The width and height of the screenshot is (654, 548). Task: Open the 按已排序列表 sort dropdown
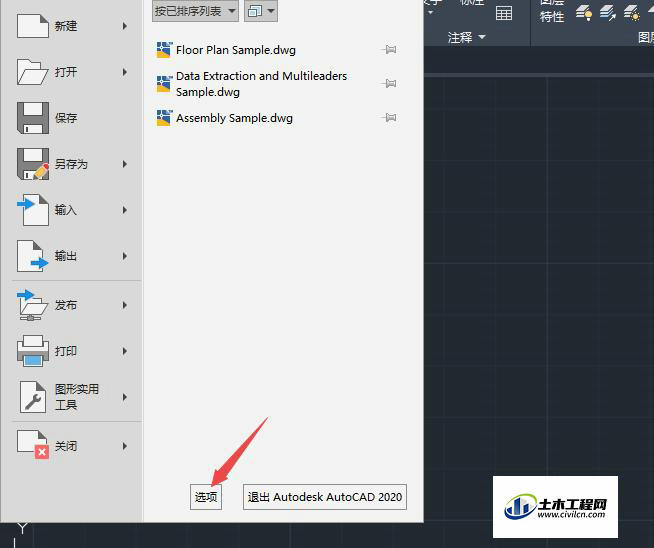195,11
